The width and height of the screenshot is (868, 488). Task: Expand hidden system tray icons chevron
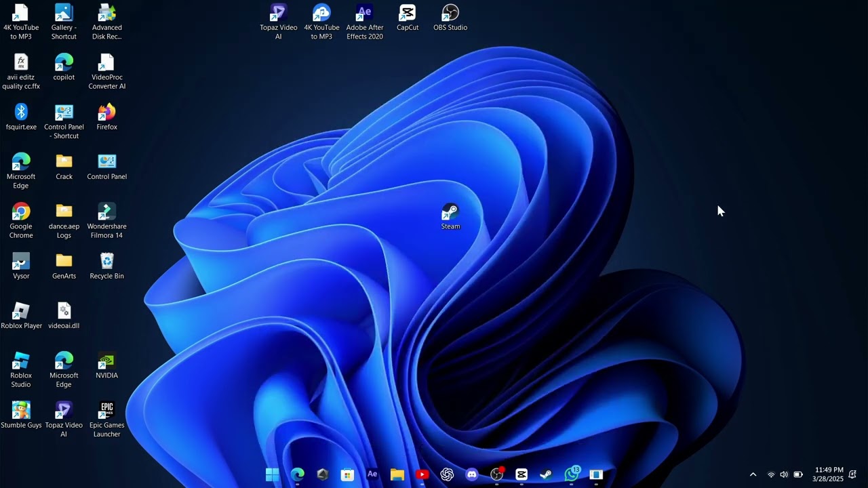pos(753,474)
